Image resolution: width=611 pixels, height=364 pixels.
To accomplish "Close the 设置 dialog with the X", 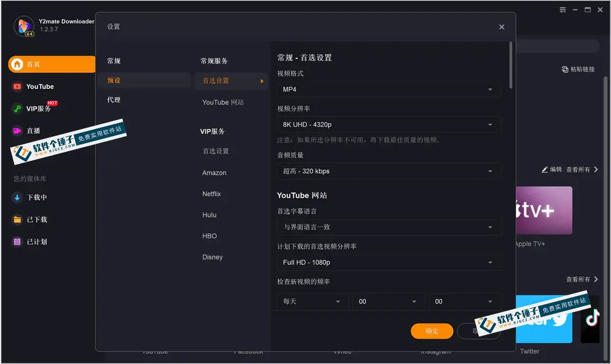I will coord(502,27).
